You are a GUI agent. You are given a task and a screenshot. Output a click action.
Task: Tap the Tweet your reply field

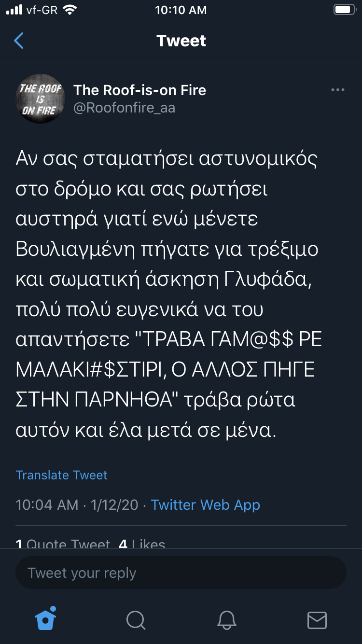click(181, 573)
